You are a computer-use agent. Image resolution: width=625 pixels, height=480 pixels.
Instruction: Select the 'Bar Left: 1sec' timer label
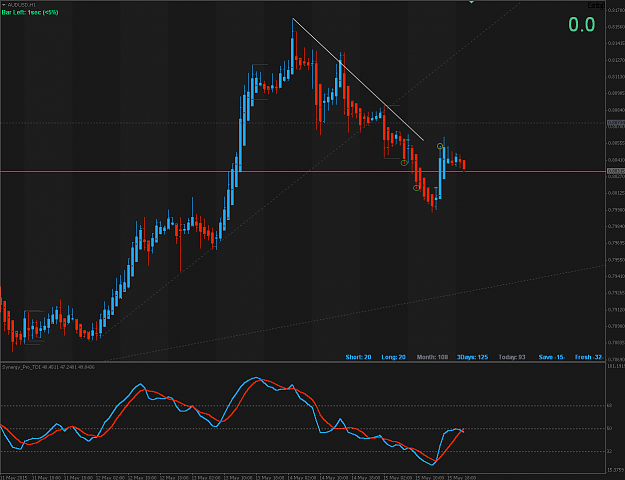point(30,13)
